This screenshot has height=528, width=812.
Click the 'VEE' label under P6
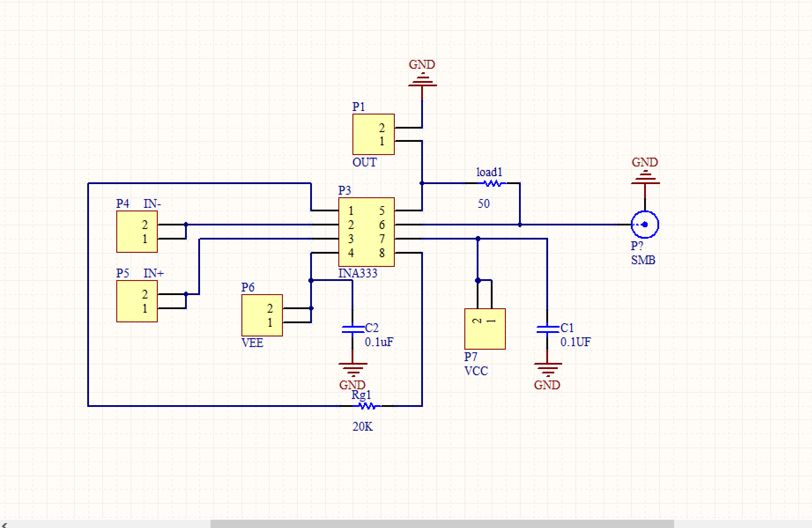pos(252,343)
